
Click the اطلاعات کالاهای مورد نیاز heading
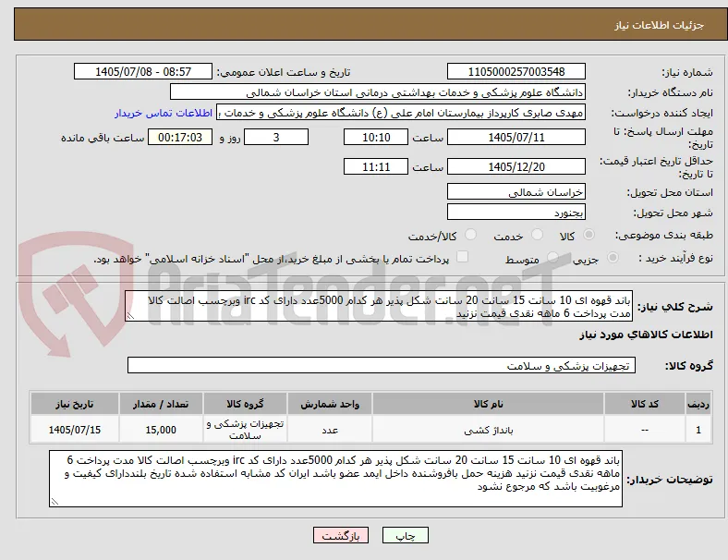pyautogui.click(x=646, y=335)
